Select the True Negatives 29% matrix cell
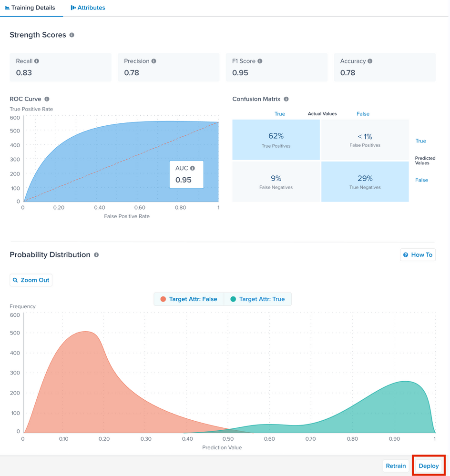 365,182
